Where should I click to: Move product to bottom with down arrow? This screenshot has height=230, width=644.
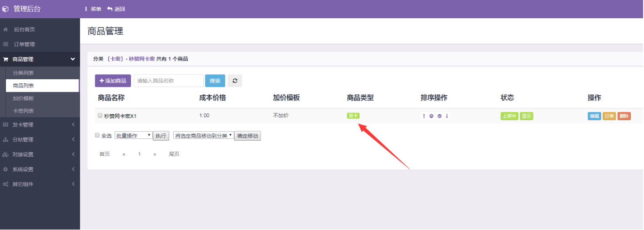pyautogui.click(x=447, y=116)
